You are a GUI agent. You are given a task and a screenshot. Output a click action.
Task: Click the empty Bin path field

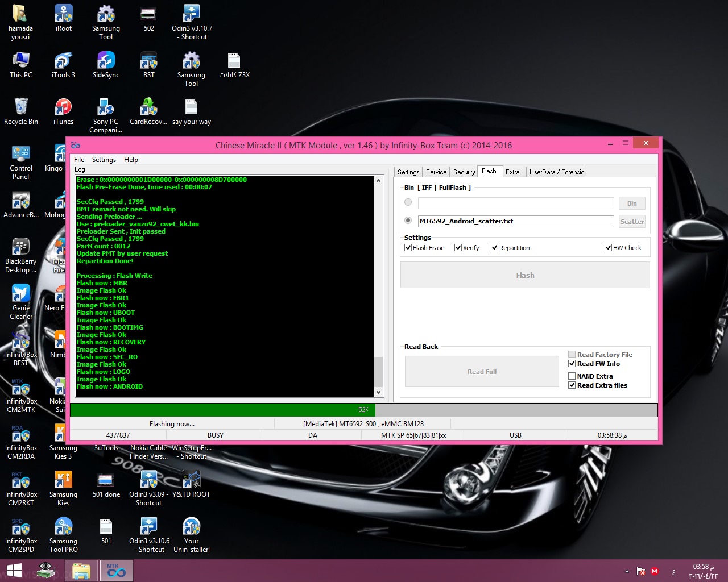click(516, 203)
